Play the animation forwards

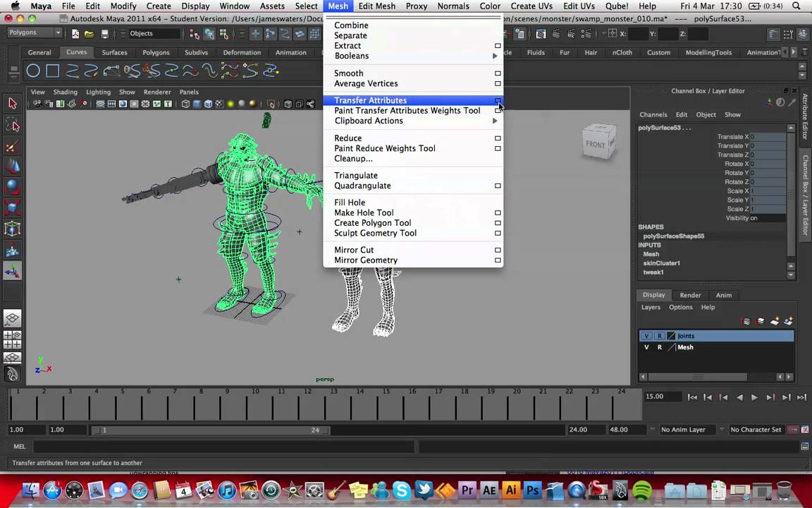pyautogui.click(x=754, y=398)
